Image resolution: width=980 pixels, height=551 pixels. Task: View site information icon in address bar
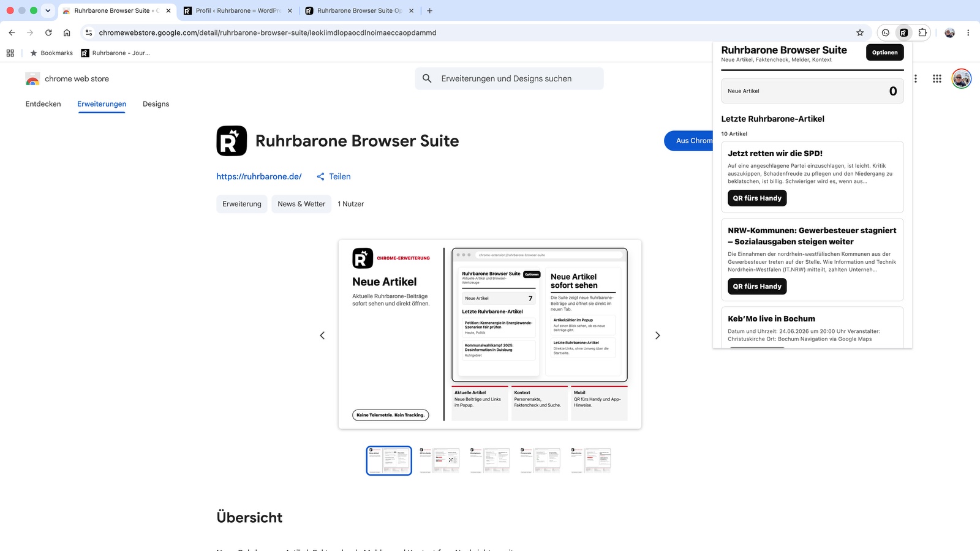pos(89,32)
